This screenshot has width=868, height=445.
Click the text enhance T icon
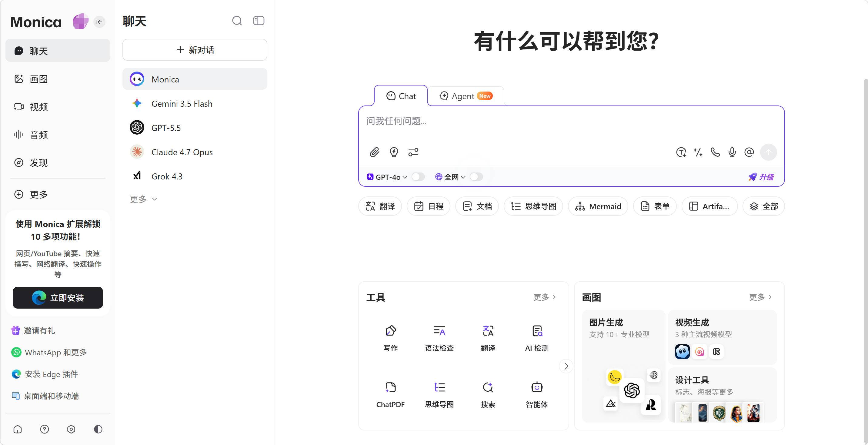(681, 152)
